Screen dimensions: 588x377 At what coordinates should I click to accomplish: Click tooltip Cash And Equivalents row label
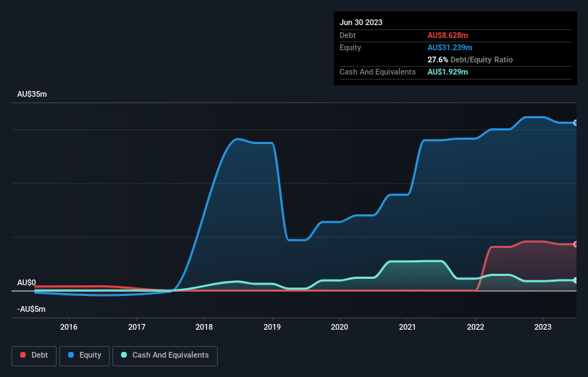377,72
